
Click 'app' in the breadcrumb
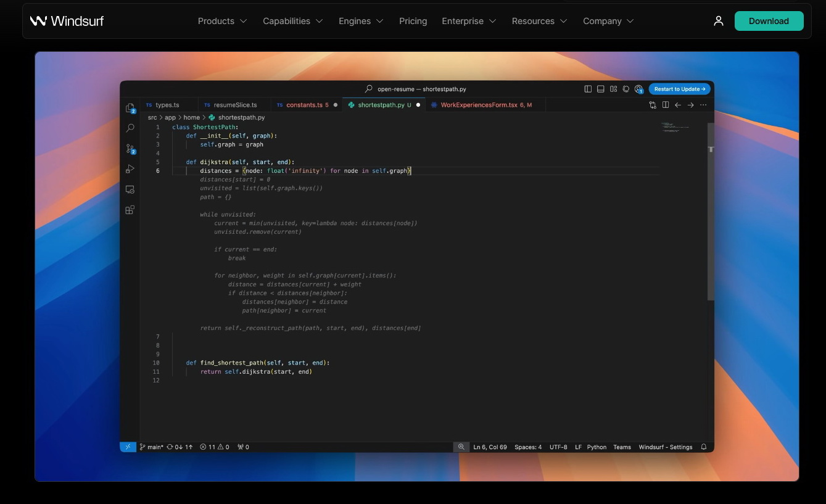[x=170, y=117]
